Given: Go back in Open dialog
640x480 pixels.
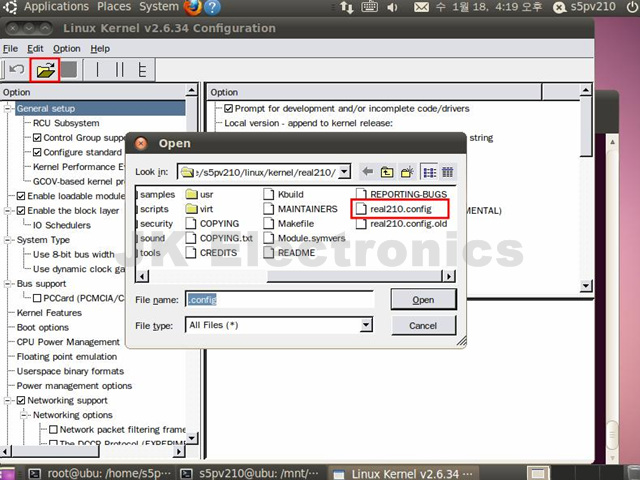Looking at the screenshot, I should pos(367,172).
